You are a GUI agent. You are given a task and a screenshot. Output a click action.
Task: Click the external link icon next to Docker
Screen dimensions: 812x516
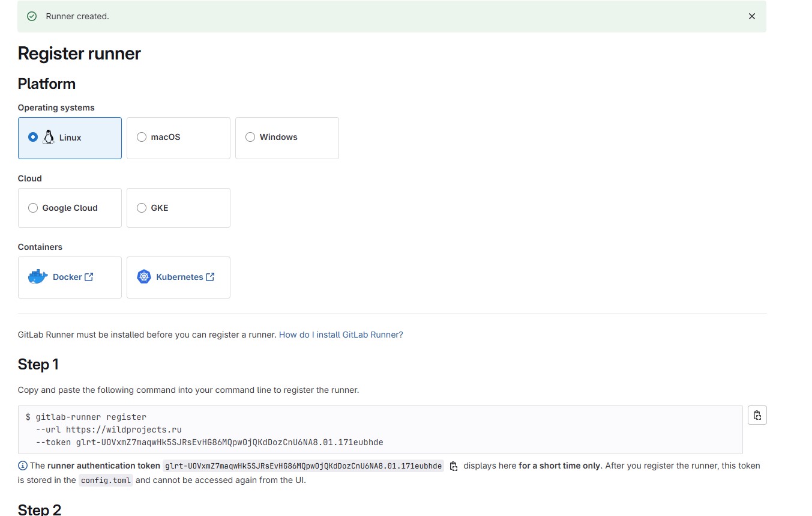pyautogui.click(x=89, y=277)
